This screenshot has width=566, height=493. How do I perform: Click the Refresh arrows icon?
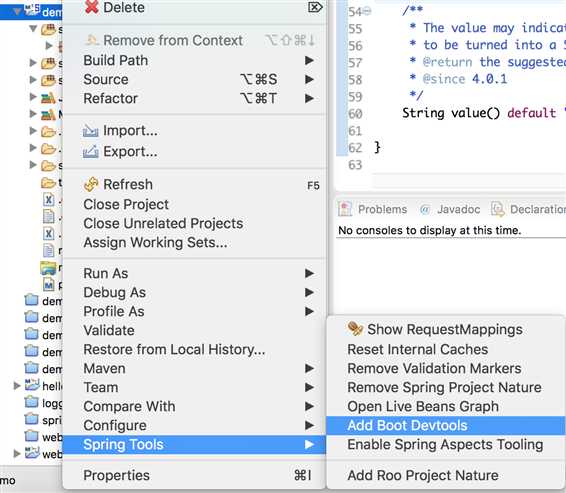[x=91, y=184]
